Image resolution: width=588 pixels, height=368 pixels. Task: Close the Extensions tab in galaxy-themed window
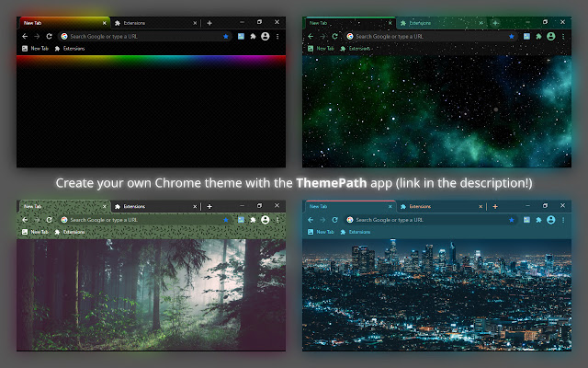tap(481, 22)
